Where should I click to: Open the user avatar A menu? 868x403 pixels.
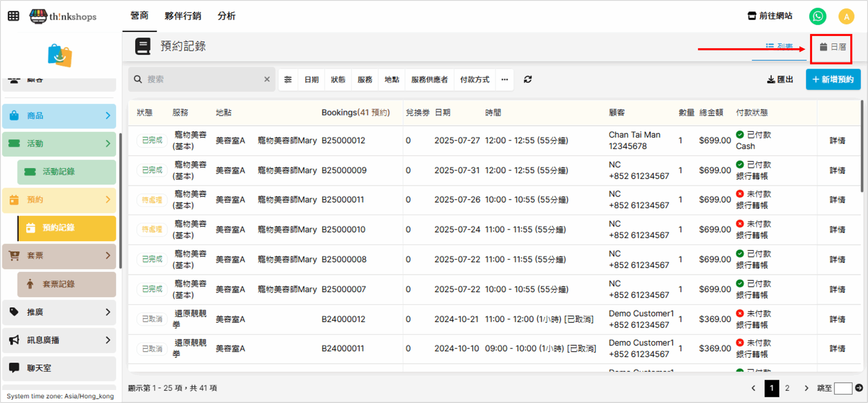pos(846,16)
